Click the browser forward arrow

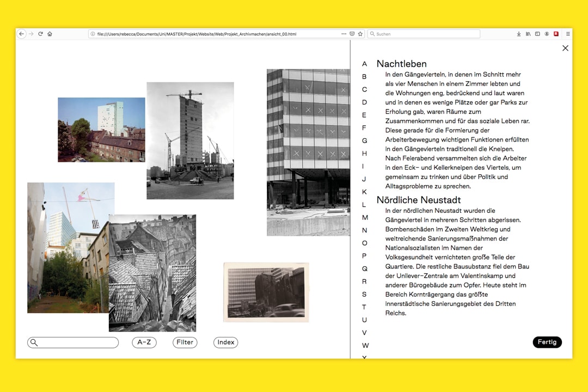point(31,34)
